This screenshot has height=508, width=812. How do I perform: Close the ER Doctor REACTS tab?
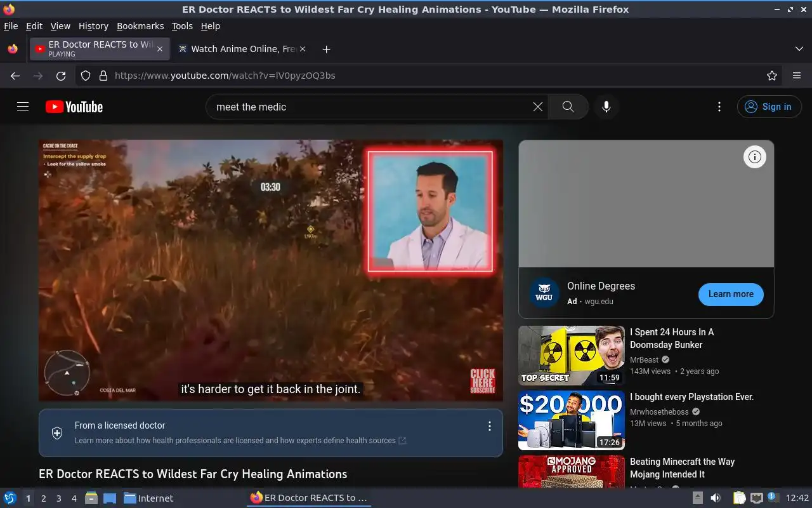(160, 49)
